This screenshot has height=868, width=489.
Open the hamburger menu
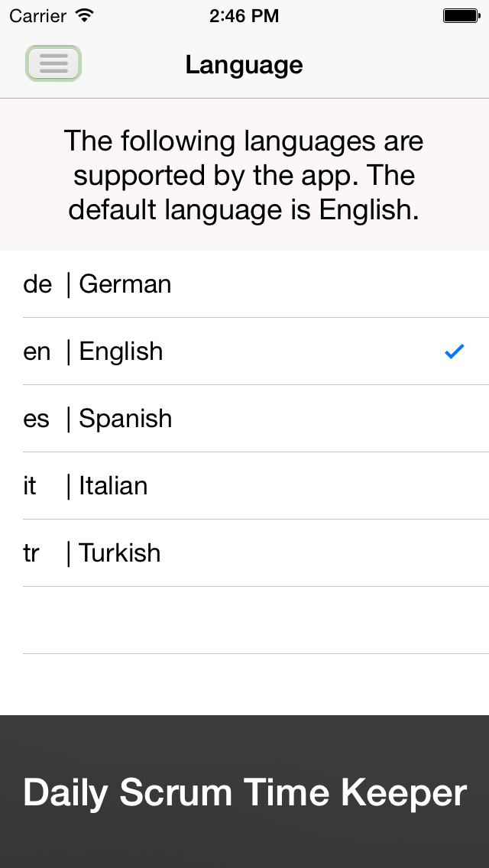tap(53, 63)
